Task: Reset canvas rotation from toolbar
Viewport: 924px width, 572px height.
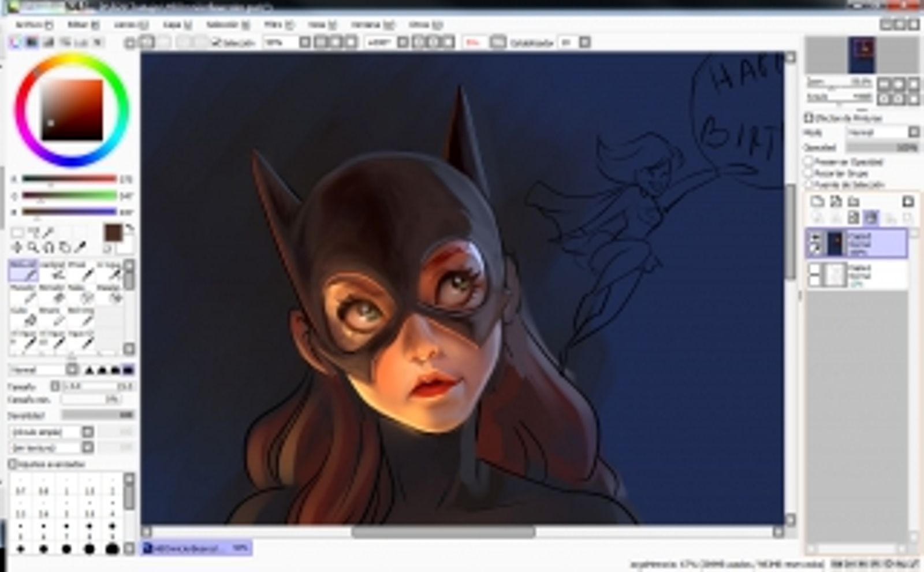Action: [448, 42]
